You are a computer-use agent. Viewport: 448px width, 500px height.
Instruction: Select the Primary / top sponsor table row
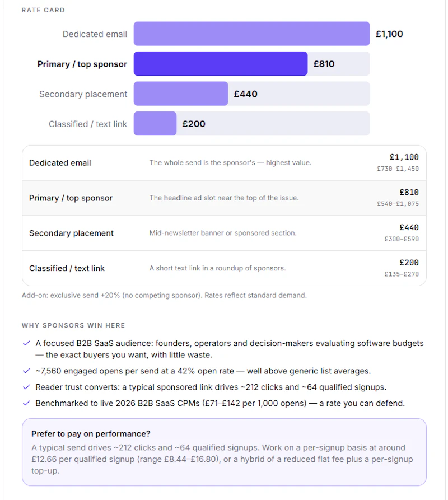(x=224, y=198)
